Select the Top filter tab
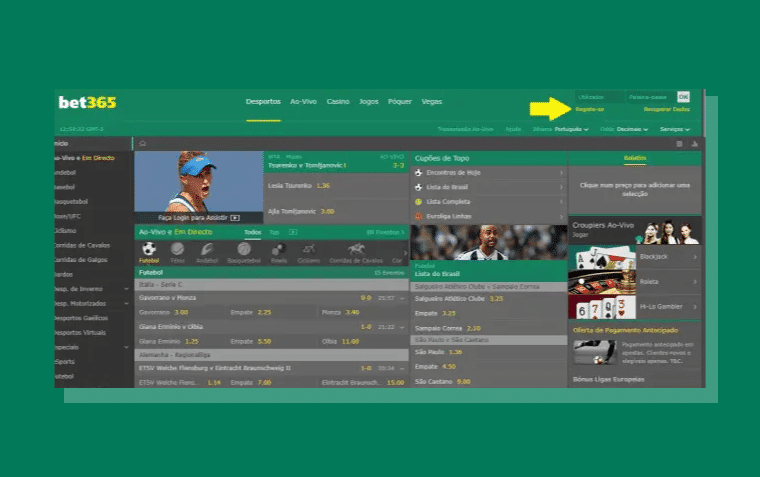 [x=274, y=232]
